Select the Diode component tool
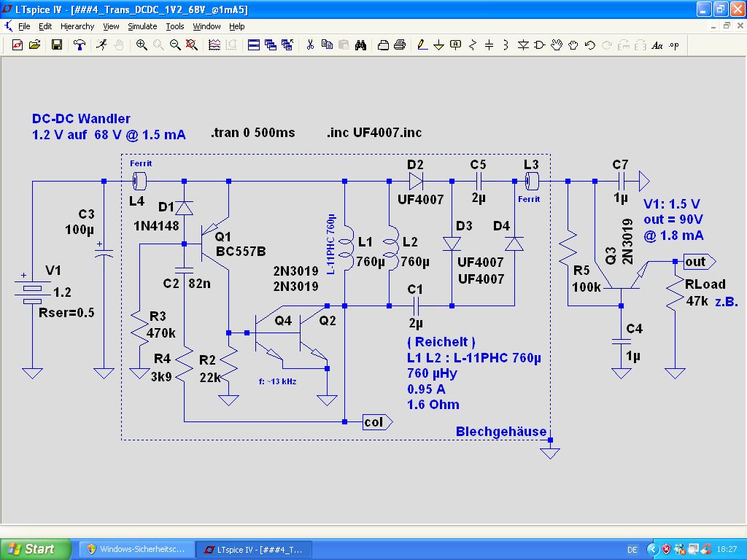The width and height of the screenshot is (747, 560). pos(523,45)
